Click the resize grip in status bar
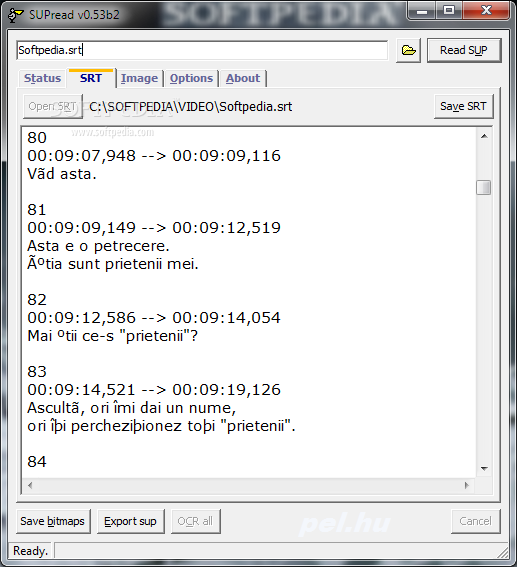 (x=503, y=553)
